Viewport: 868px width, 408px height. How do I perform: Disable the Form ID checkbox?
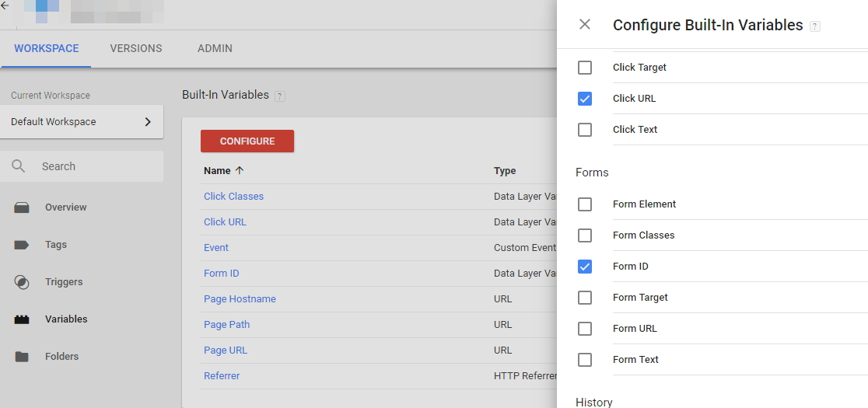[585, 267]
